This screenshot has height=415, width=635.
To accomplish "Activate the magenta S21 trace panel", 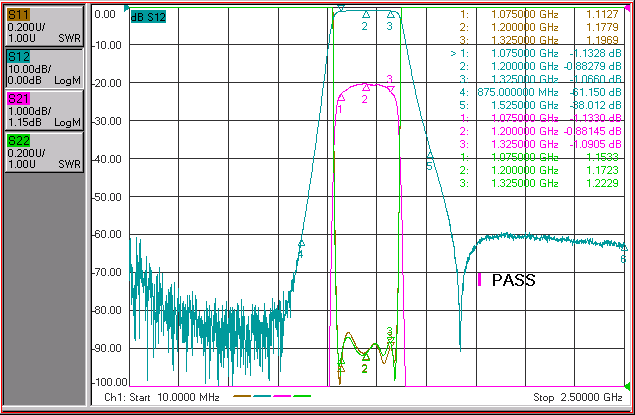I will coord(44,110).
